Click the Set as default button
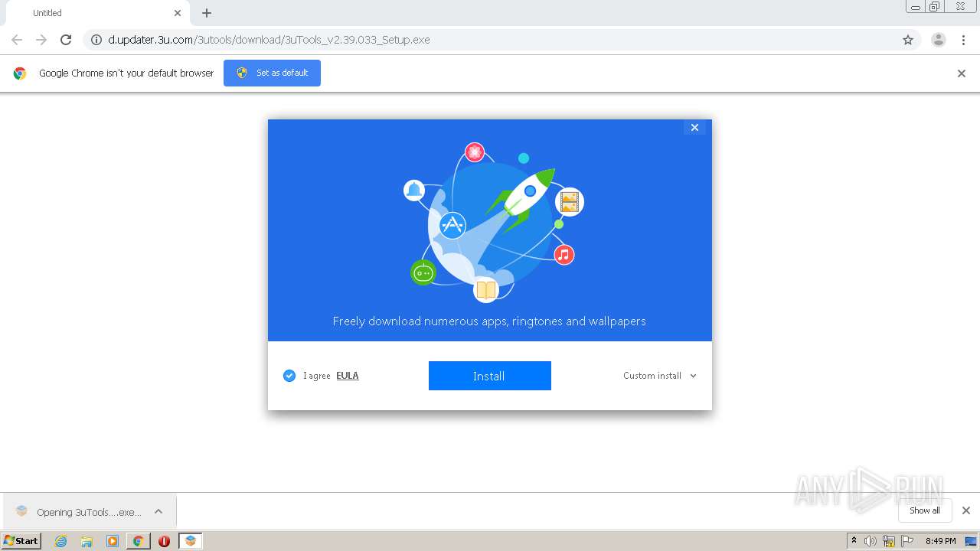980x551 pixels. (x=272, y=73)
